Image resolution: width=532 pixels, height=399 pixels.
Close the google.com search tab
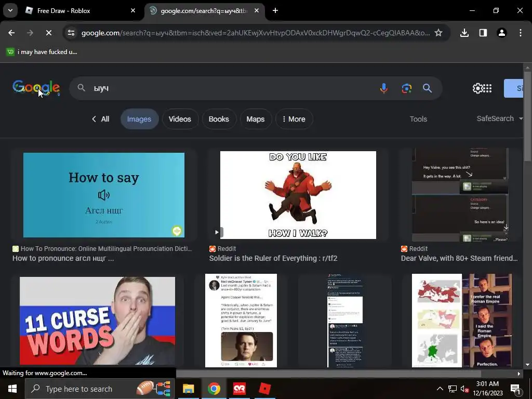click(x=257, y=11)
